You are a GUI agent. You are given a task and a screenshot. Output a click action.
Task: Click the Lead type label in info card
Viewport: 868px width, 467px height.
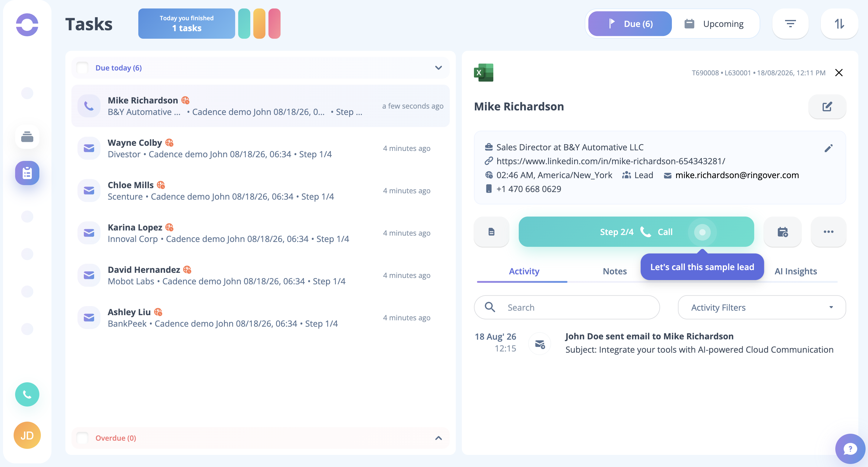click(644, 175)
